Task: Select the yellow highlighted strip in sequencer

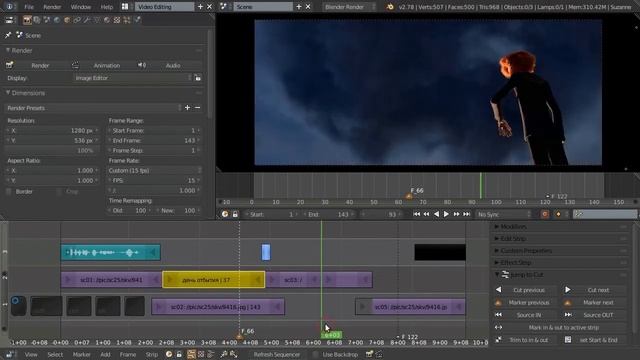Action: tap(213, 280)
